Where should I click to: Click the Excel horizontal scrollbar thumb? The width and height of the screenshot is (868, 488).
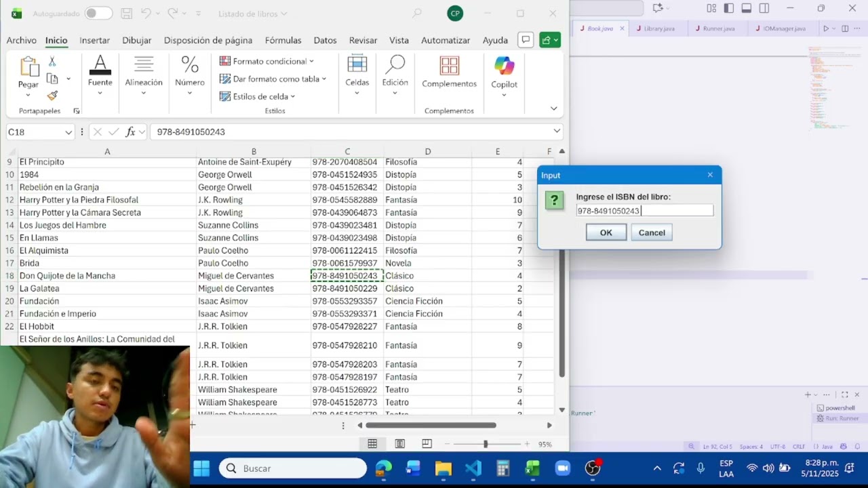(x=431, y=426)
